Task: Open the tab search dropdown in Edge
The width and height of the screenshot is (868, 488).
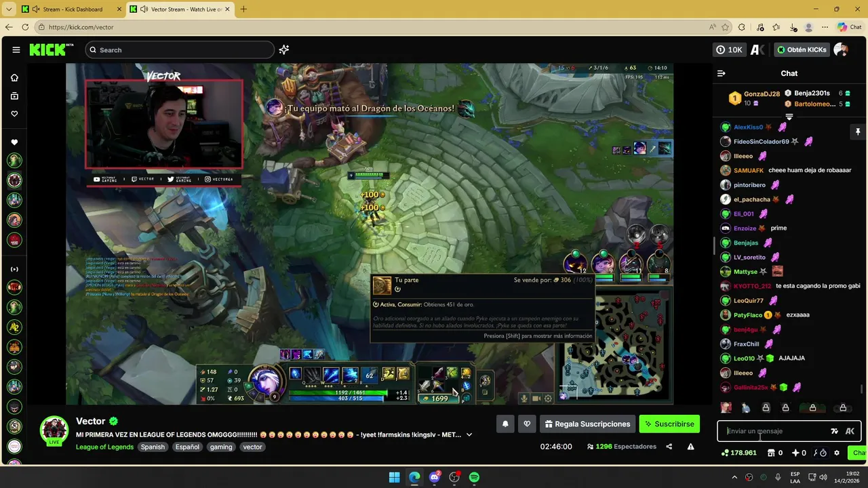Action: point(8,9)
